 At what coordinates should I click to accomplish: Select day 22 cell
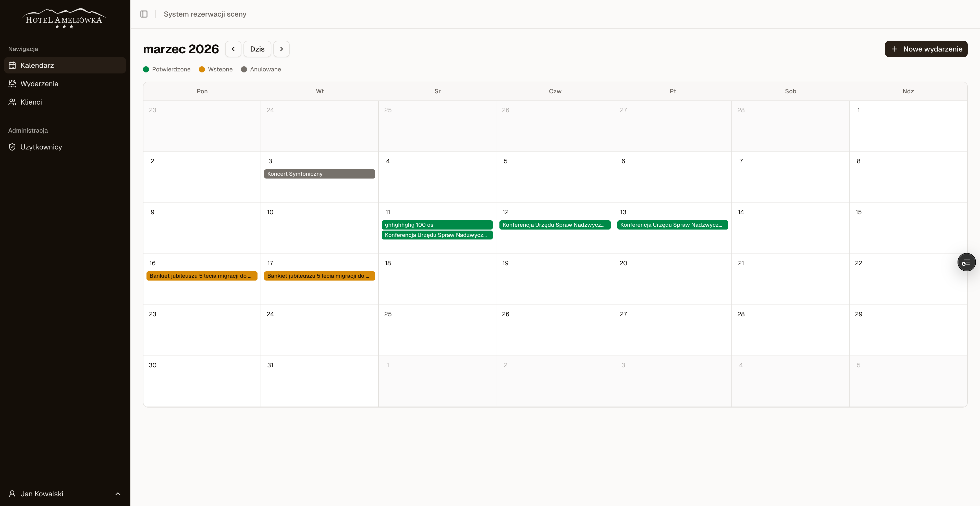908,279
